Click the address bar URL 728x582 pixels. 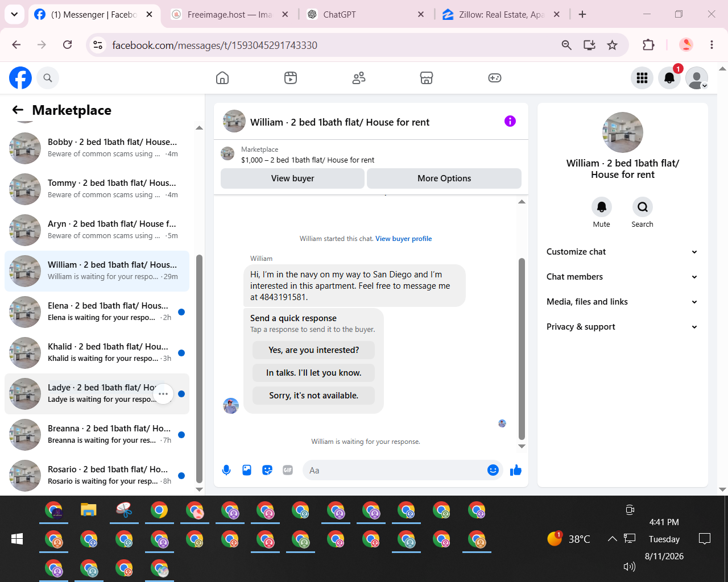coord(215,45)
